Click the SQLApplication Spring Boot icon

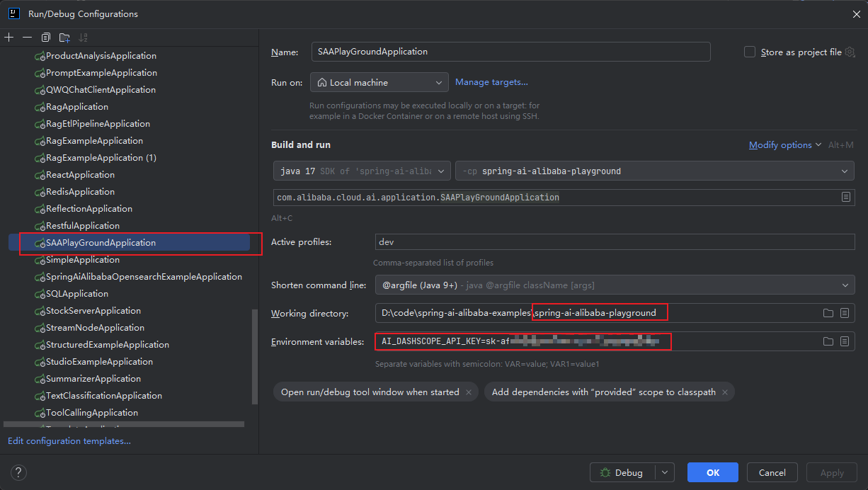pyautogui.click(x=40, y=294)
